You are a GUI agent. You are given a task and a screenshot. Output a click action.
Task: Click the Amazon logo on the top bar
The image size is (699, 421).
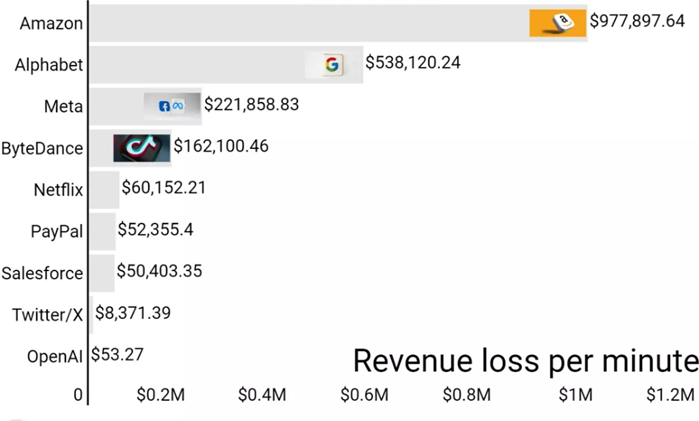click(x=558, y=23)
